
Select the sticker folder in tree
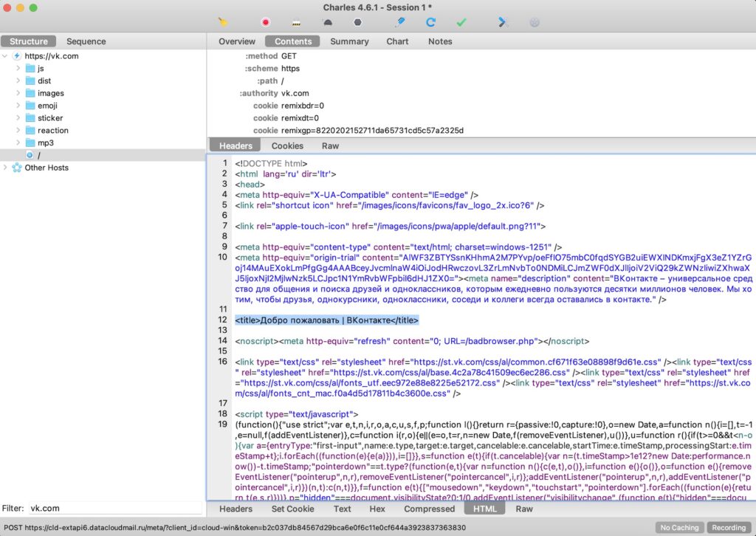point(50,118)
